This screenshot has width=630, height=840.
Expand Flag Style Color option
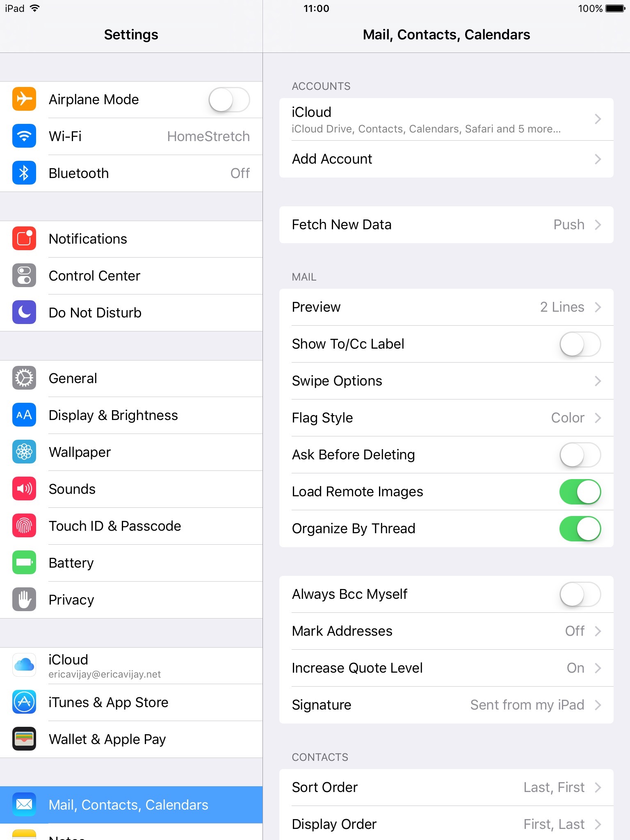446,418
